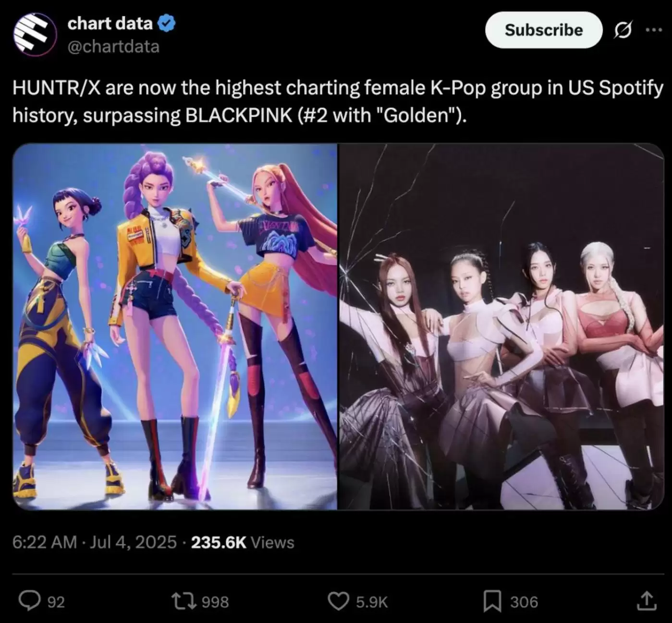The width and height of the screenshot is (672, 623).
Task: Click the reply speech bubble icon
Action: point(29,601)
